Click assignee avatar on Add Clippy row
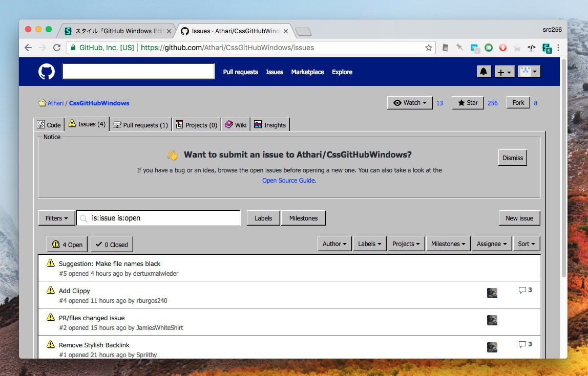 (x=492, y=293)
